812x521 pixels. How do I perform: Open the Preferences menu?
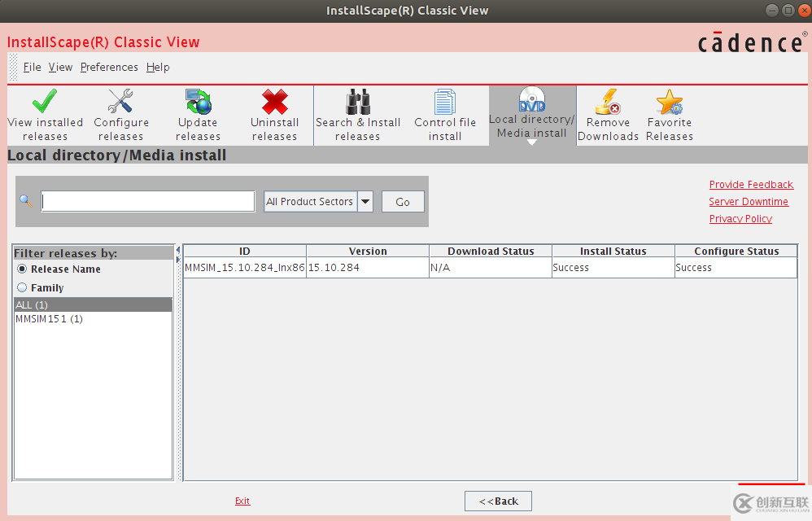pyautogui.click(x=109, y=67)
